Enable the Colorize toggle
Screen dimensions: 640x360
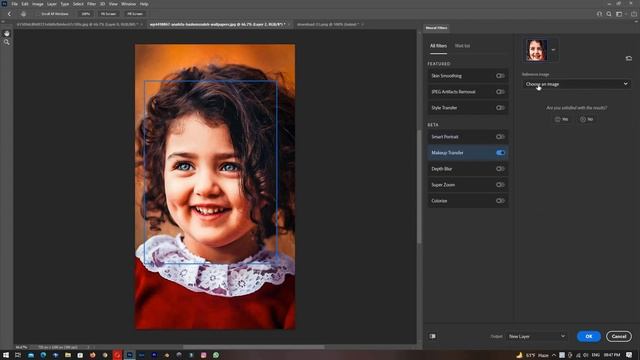click(x=500, y=201)
